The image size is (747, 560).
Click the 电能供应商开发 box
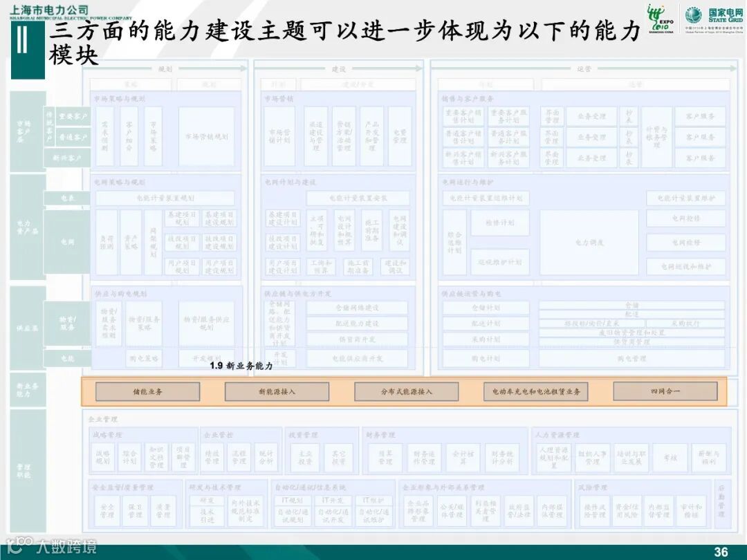click(357, 358)
